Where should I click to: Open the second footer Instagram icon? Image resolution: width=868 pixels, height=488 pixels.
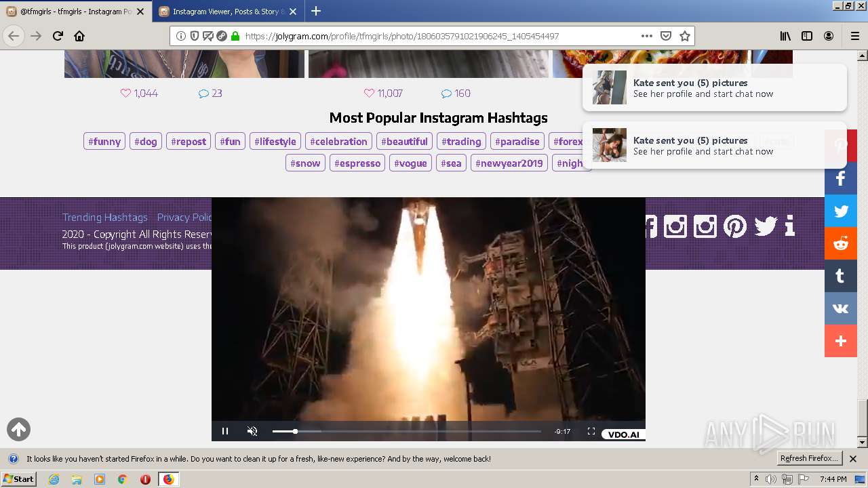pyautogui.click(x=705, y=226)
